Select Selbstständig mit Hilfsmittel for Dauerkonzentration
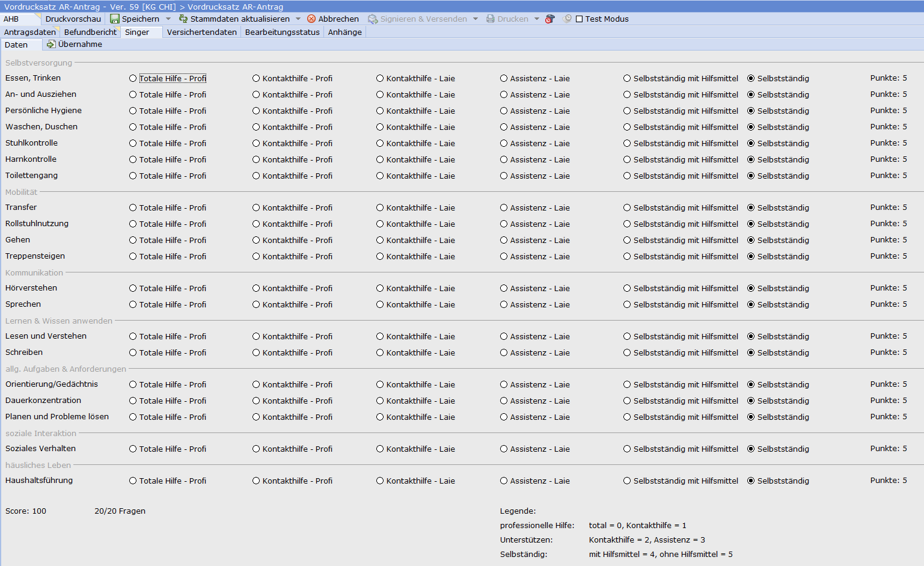Screen dimensions: 924x566 click(627, 401)
